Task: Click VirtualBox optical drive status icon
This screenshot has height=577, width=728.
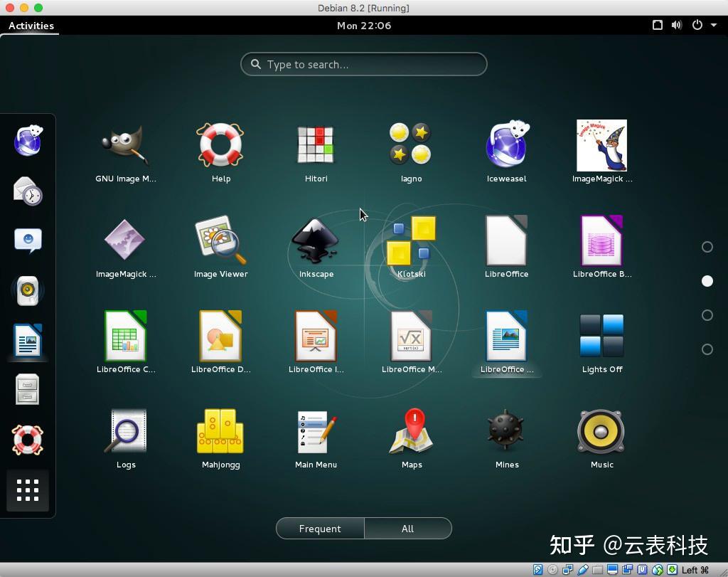Action: [x=552, y=570]
